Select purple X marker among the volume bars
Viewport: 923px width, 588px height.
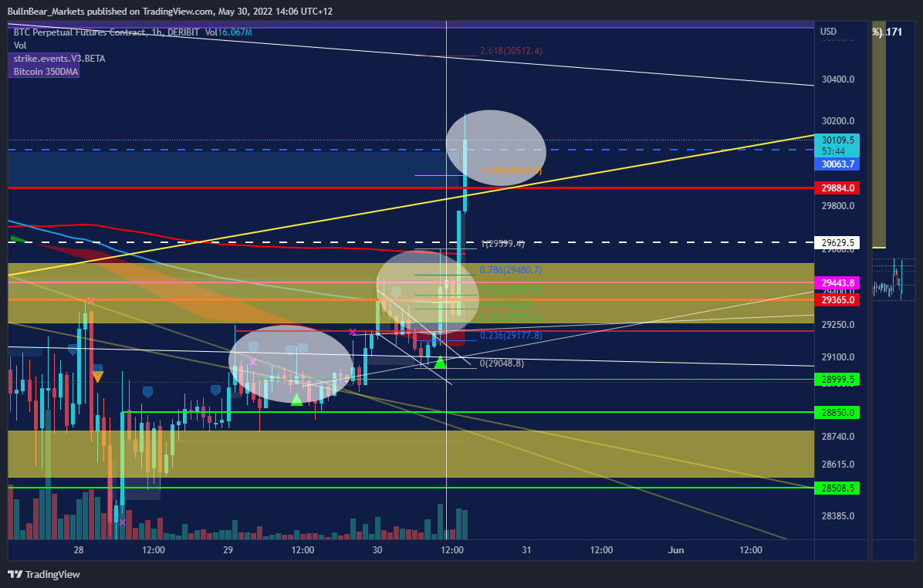coord(123,522)
